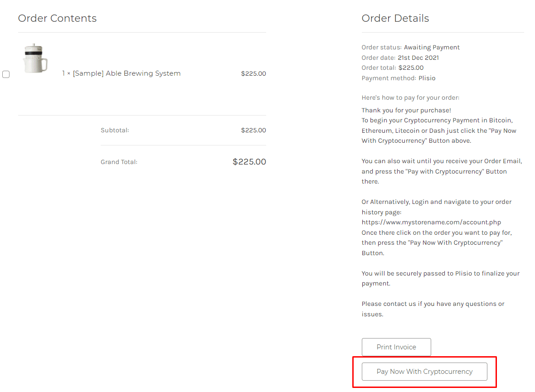The image size is (535, 392).
Task: Click the Grand Total label
Action: point(119,162)
